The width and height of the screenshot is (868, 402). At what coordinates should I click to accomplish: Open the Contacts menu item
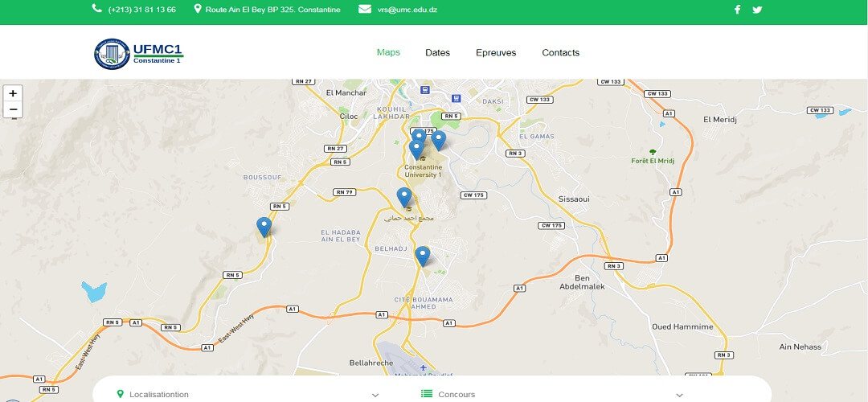pyautogui.click(x=560, y=53)
